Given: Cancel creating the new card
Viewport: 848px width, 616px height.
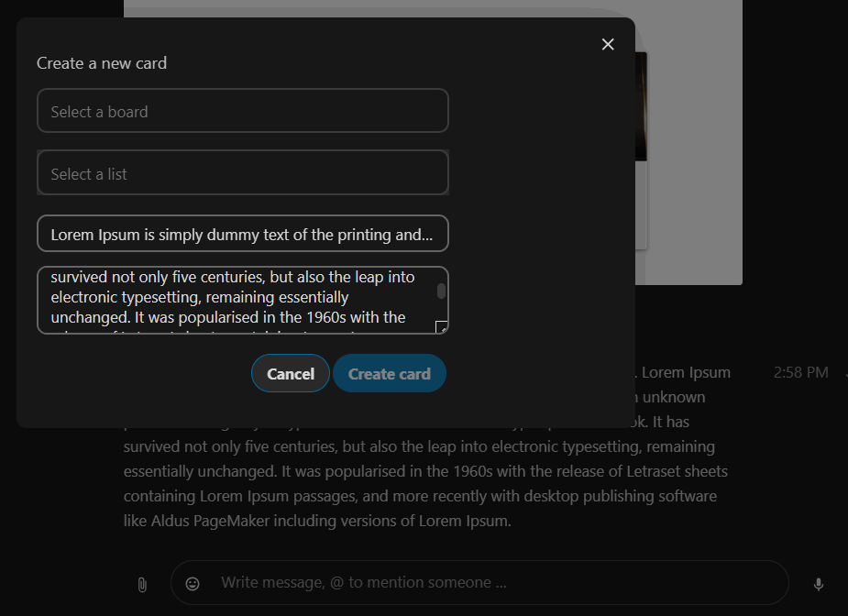Looking at the screenshot, I should pos(291,374).
